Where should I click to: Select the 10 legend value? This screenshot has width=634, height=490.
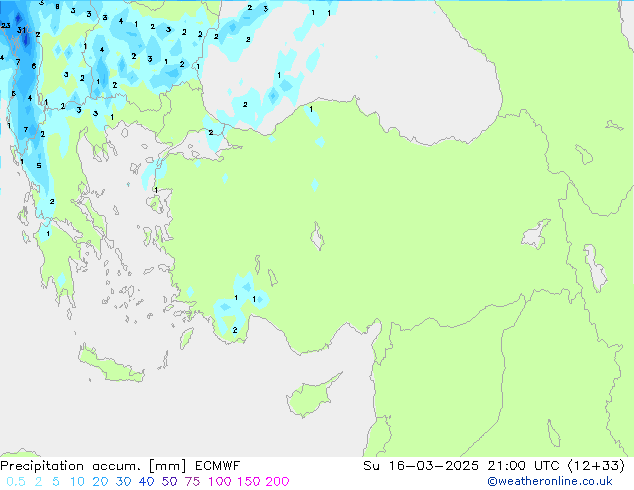click(77, 482)
